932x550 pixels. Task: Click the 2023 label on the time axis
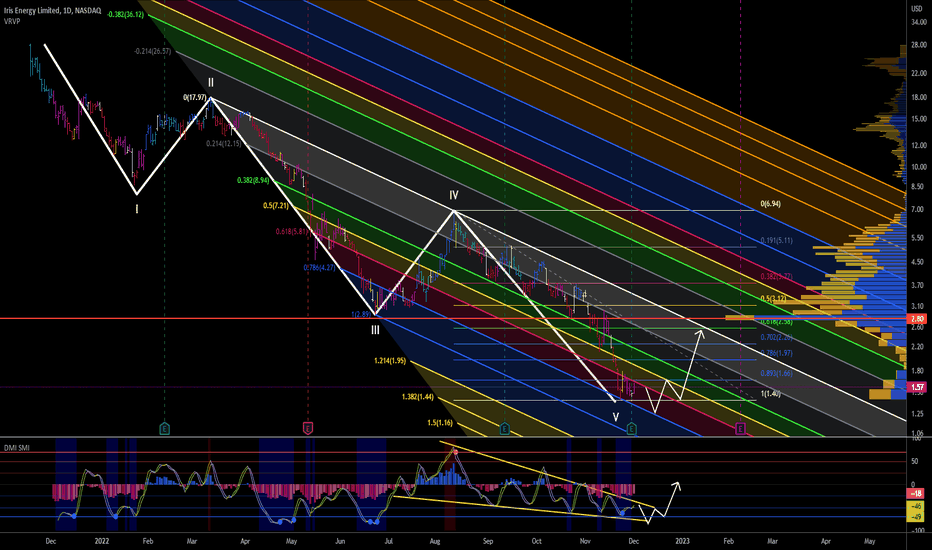(682, 541)
